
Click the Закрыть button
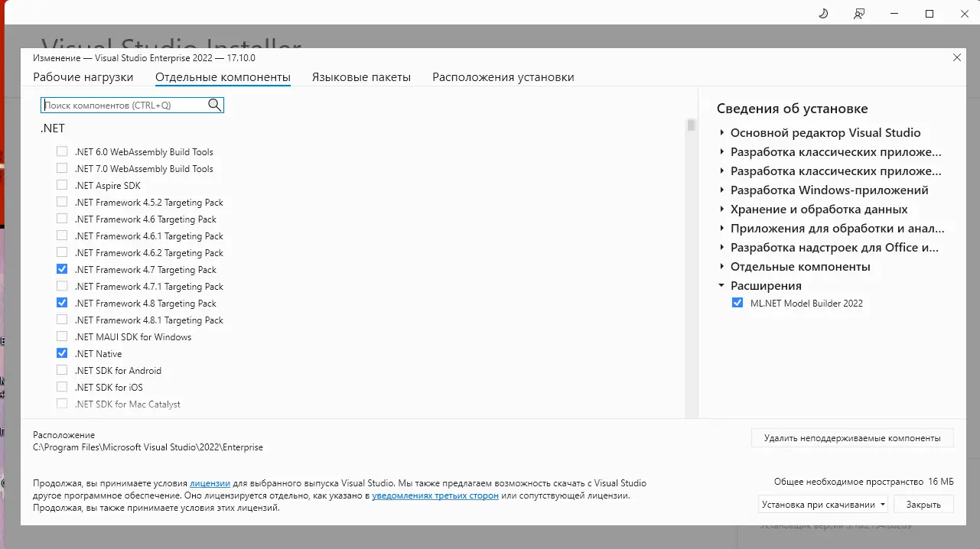(923, 504)
